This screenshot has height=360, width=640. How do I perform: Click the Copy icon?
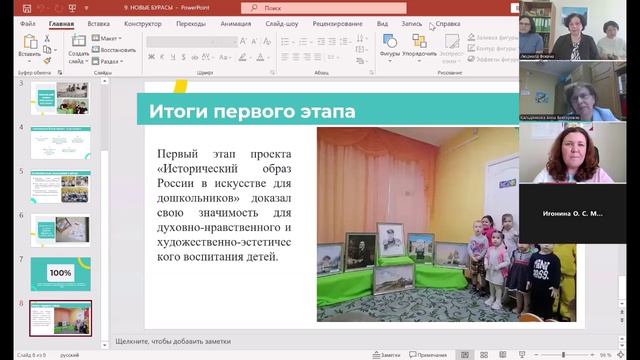tap(47, 49)
